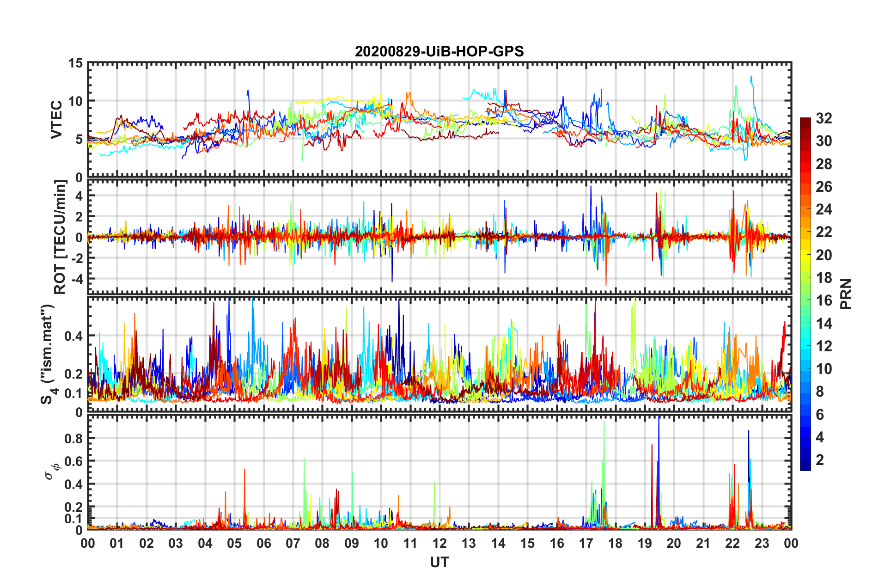Image resolution: width=879 pixels, height=588 pixels.
Task: Click UT axis tick label 11
Action: tap(410, 543)
